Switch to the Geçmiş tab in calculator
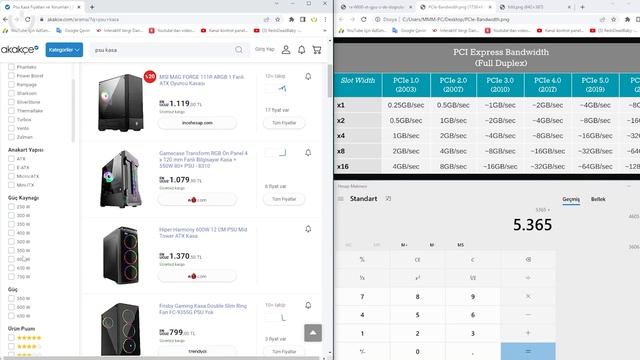This screenshot has height=360, width=640. click(571, 199)
